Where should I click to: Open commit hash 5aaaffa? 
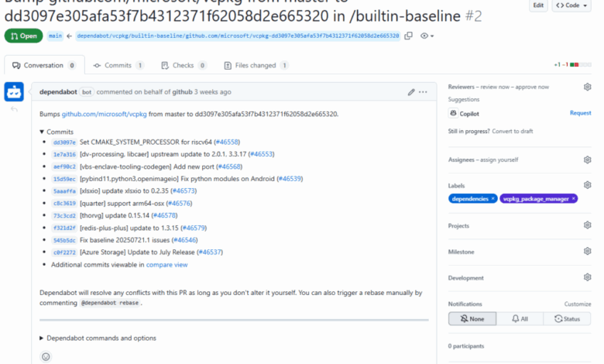pos(64,191)
